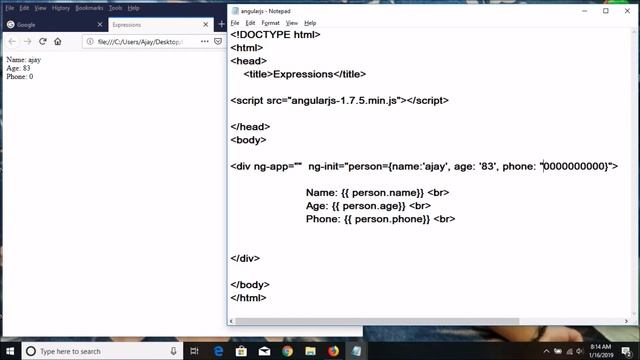
Task: Click the Notepad title bar document icon
Action: [235, 11]
